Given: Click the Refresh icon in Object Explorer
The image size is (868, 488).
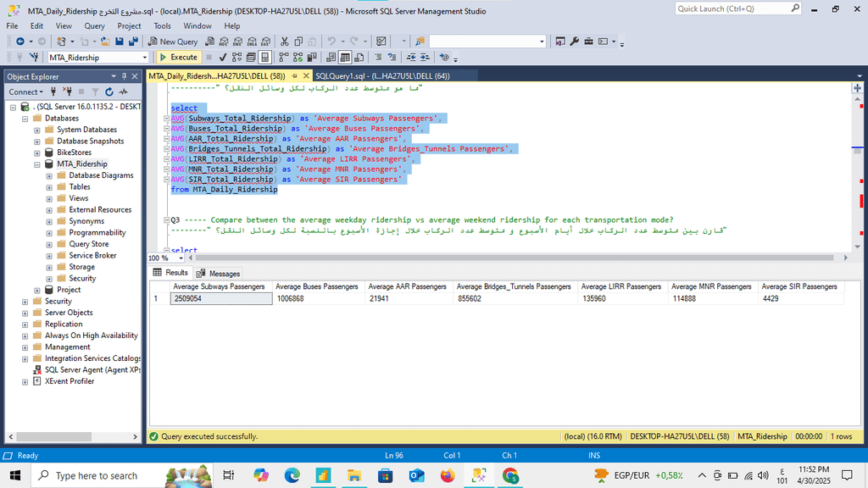Looking at the screenshot, I should coord(109,91).
